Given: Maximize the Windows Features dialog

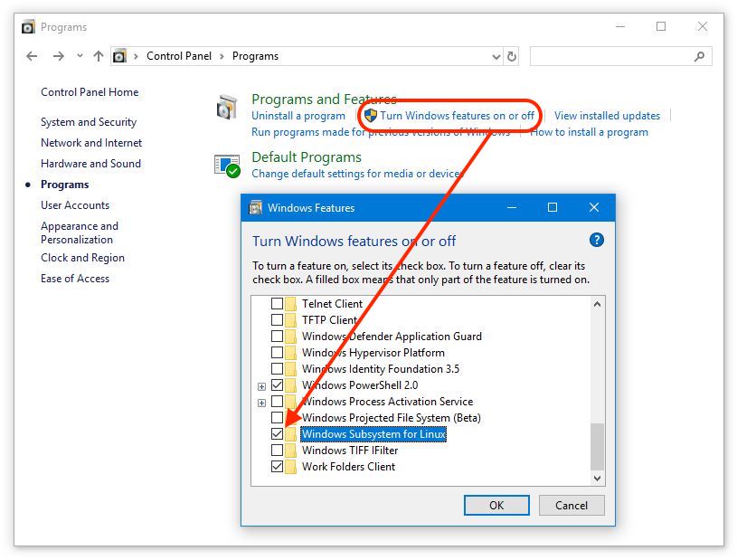Looking at the screenshot, I should point(553,207).
